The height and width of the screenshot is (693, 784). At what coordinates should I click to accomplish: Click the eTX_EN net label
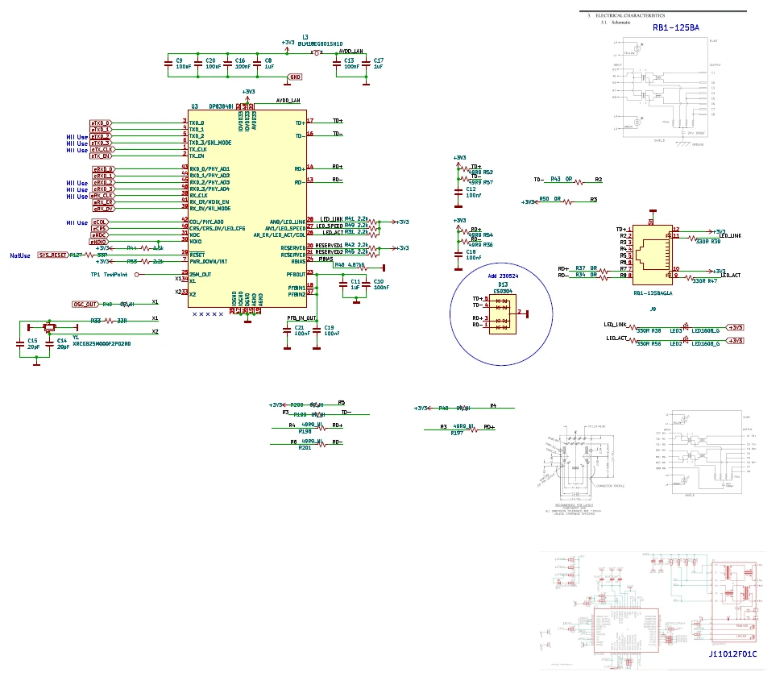point(101,156)
